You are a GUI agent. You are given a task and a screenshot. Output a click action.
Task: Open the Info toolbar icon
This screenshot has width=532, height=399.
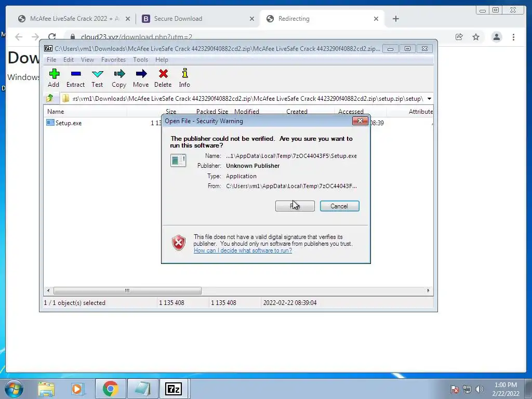click(x=184, y=78)
